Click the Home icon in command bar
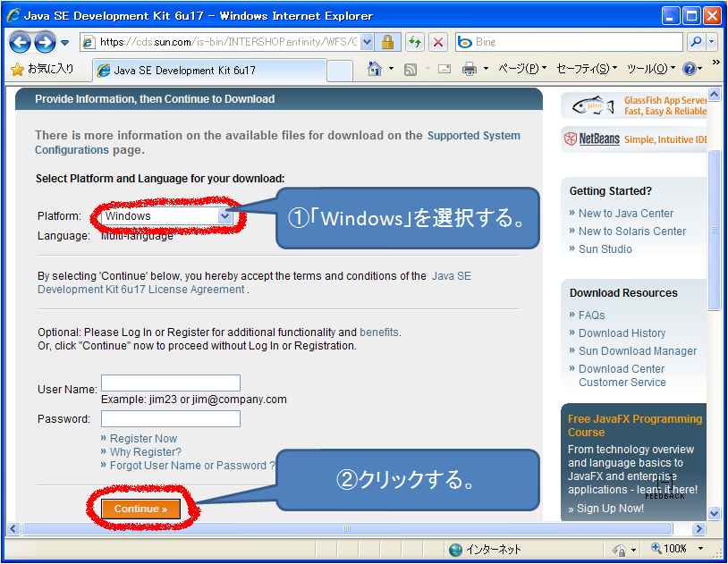Screen dimensions: 728x564 [x=374, y=69]
